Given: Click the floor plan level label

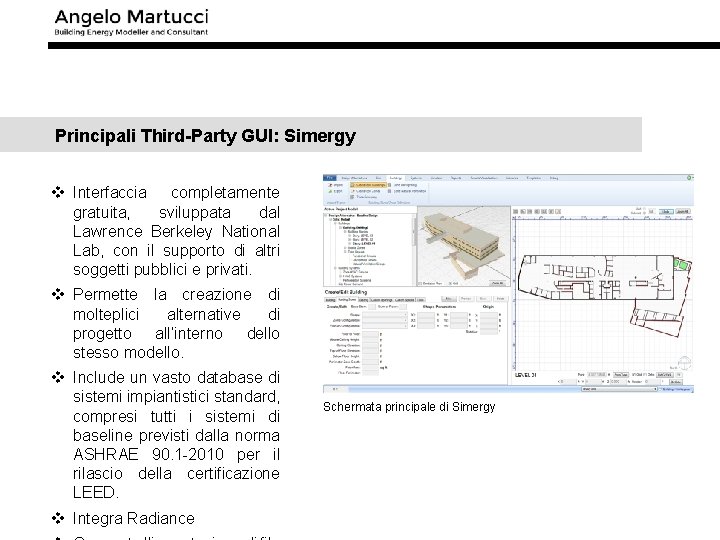Looking at the screenshot, I should (x=525, y=375).
